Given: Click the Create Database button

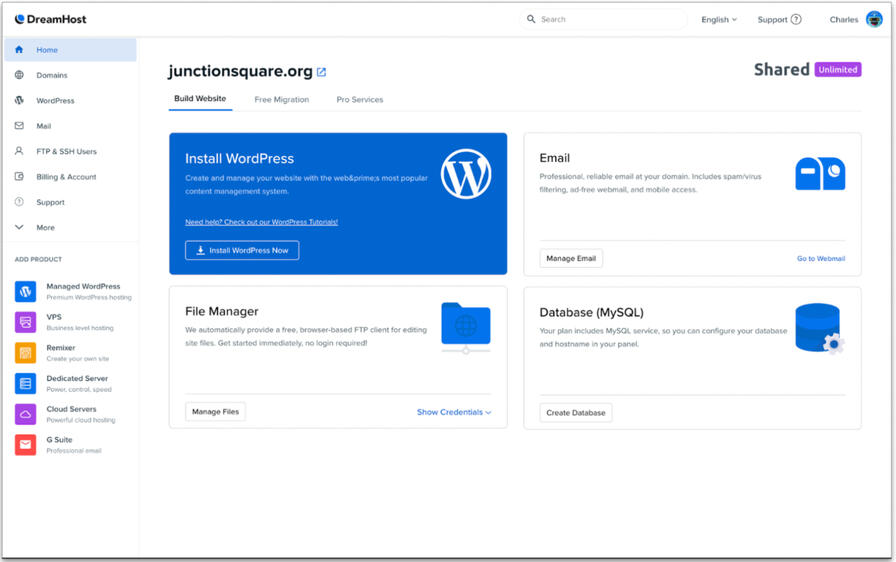Looking at the screenshot, I should (576, 412).
